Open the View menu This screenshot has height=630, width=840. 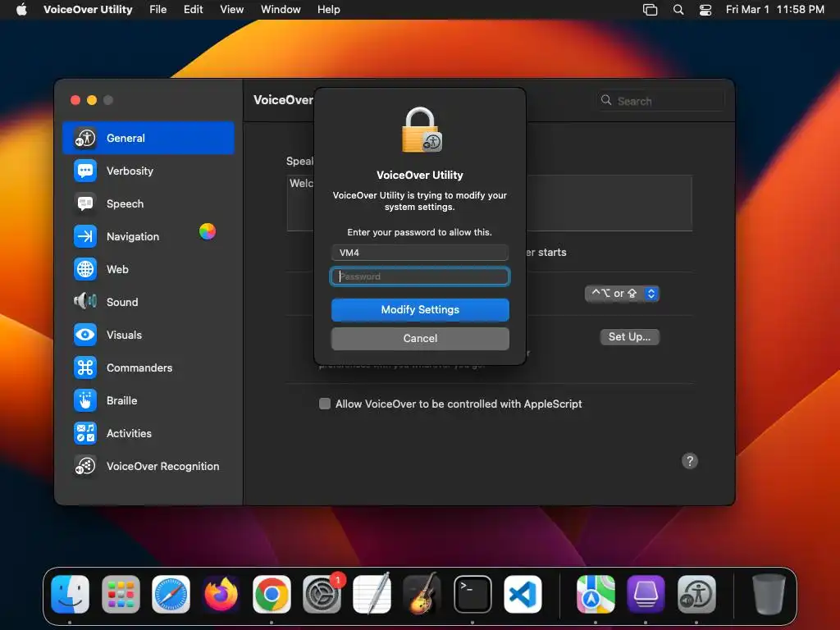coord(231,10)
